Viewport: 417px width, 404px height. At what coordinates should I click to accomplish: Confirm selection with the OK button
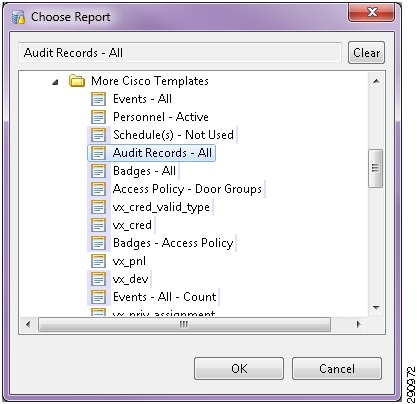coord(239,369)
